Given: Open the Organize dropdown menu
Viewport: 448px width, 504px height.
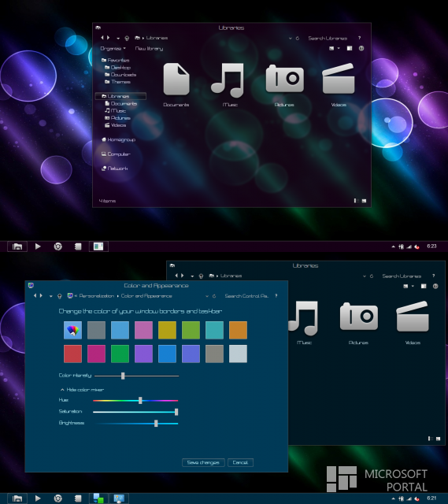Looking at the screenshot, I should point(113,49).
